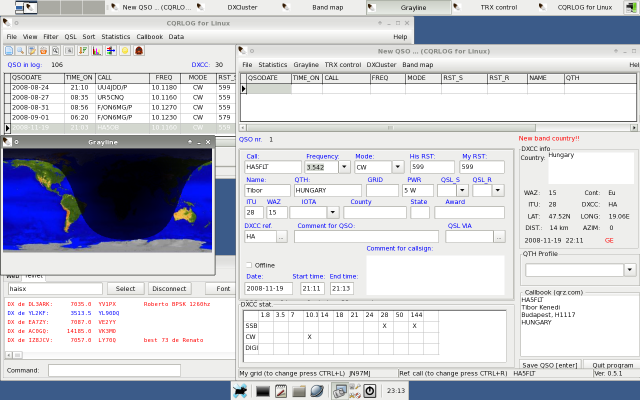Image resolution: width=640 pixels, height=400 pixels.
Task: Open the File menu in CQRLOG for Linux window
Action: (11, 37)
